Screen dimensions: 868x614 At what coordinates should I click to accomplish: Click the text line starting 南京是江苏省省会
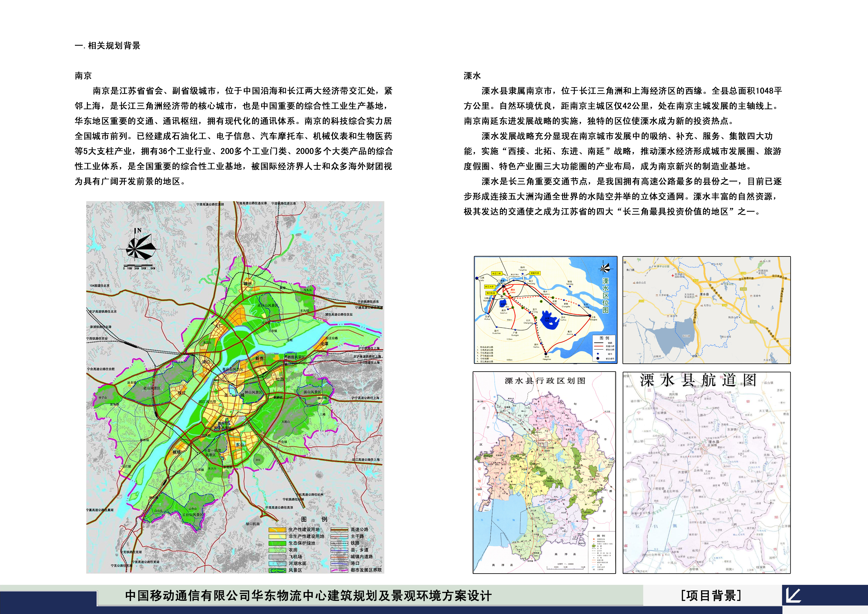243,91
